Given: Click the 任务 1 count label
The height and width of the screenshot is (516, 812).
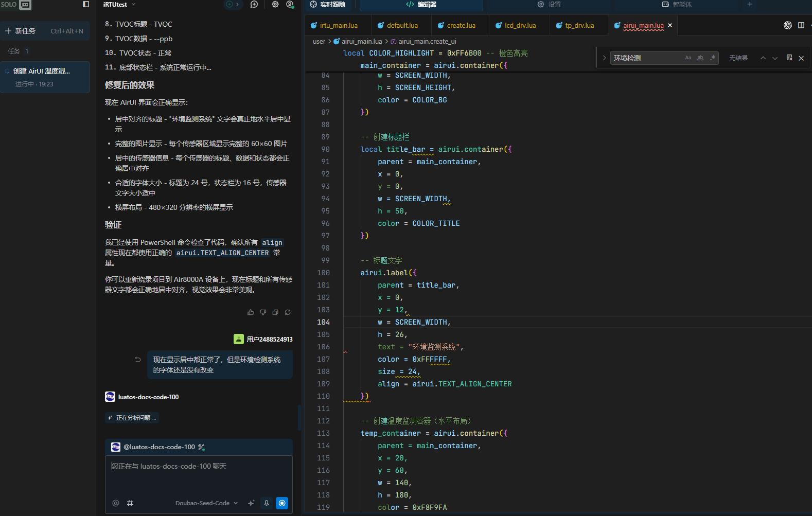Looking at the screenshot, I should [18, 51].
